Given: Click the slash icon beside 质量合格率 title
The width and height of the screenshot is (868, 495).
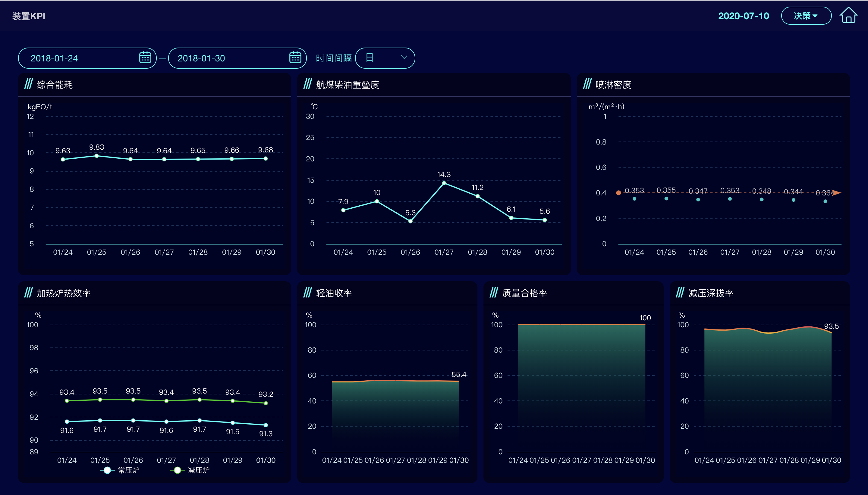Looking at the screenshot, I should click(x=494, y=293).
